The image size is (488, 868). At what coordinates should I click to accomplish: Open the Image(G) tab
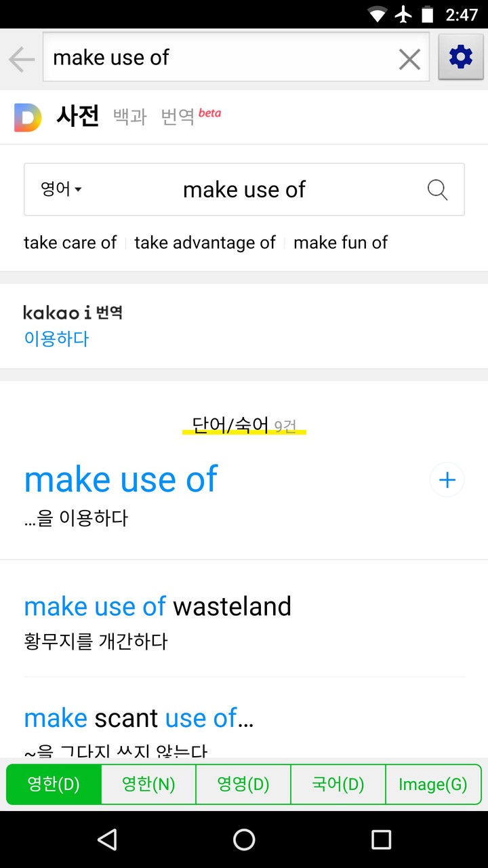coord(433,784)
